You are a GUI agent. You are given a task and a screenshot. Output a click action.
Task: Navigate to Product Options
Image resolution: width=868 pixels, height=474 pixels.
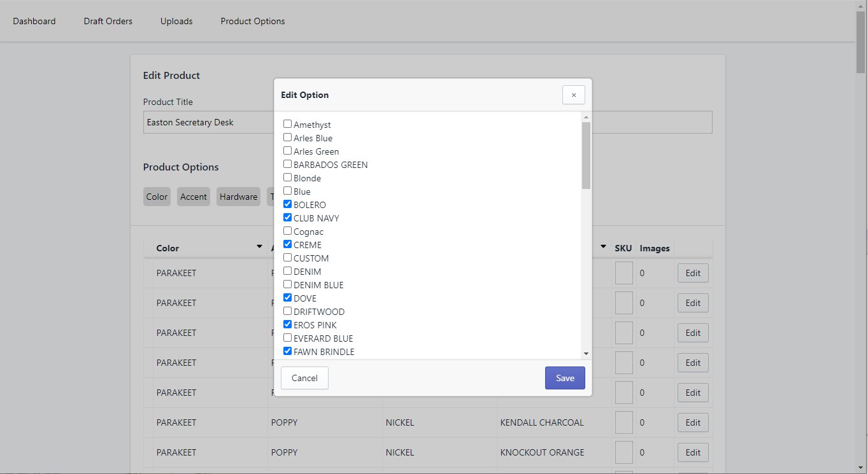(253, 21)
